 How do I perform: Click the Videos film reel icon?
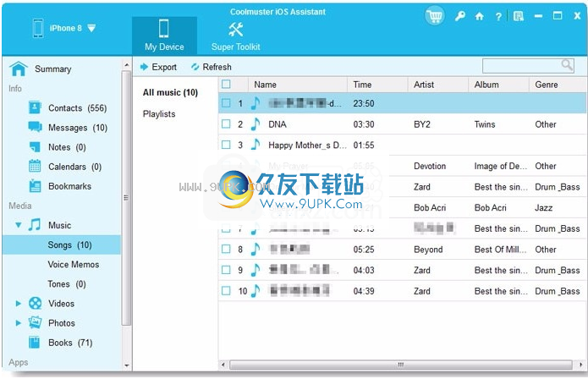(35, 303)
